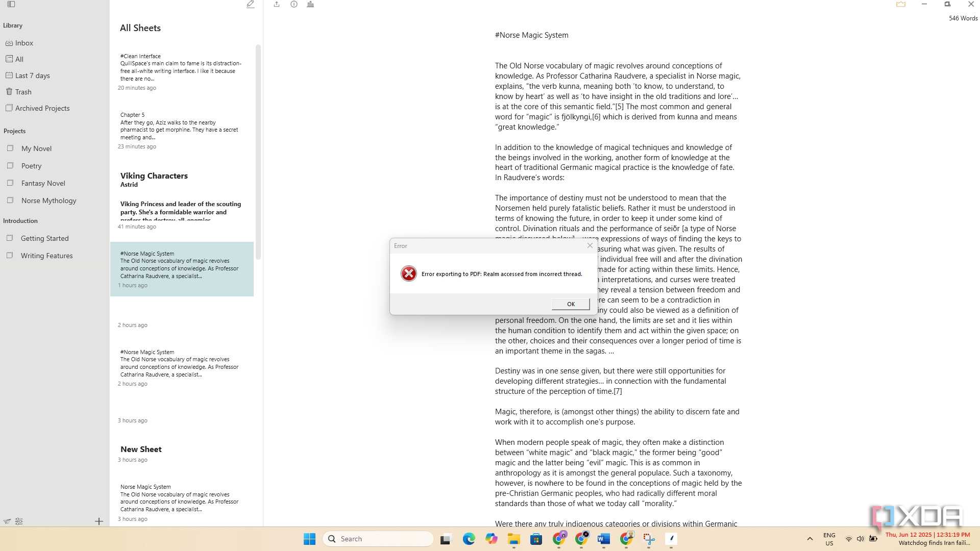The width and height of the screenshot is (980, 551).
Task: Open the #Clean Interface sheet
Action: (x=182, y=71)
